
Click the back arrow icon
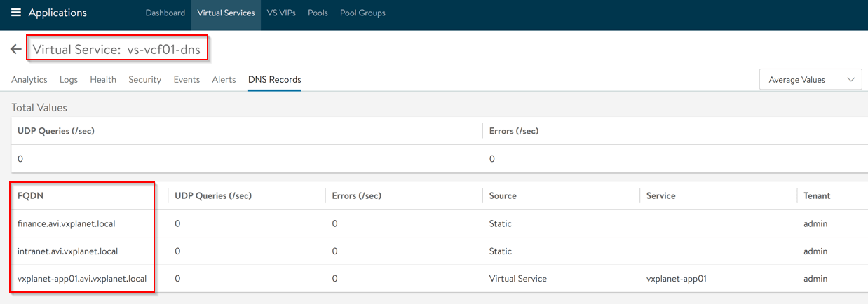tap(15, 50)
